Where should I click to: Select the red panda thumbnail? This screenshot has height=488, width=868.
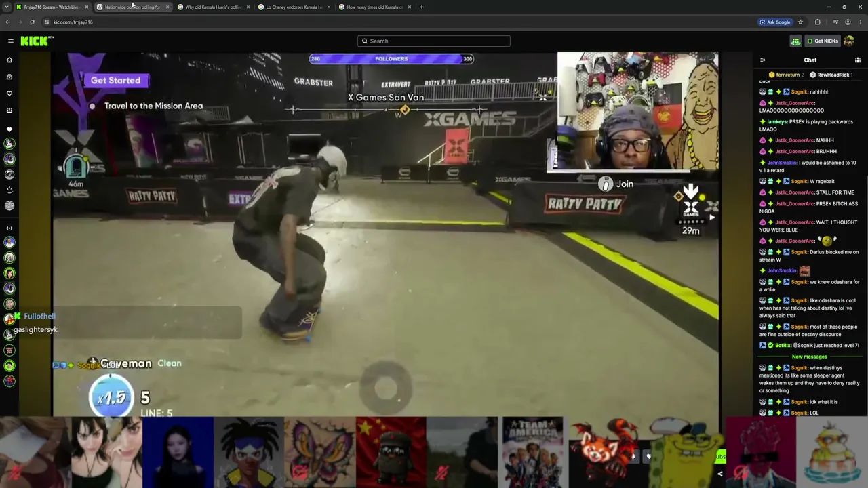[604, 452]
